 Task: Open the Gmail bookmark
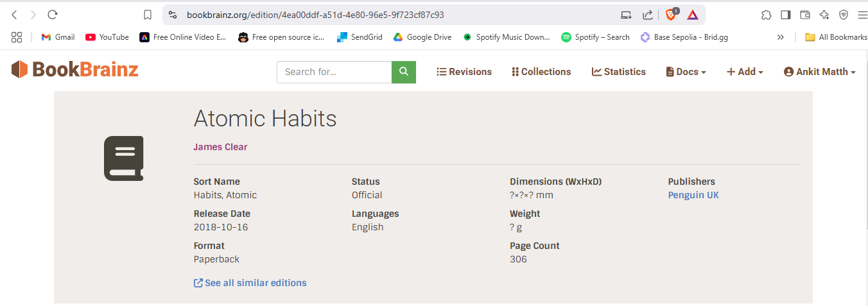click(x=58, y=37)
